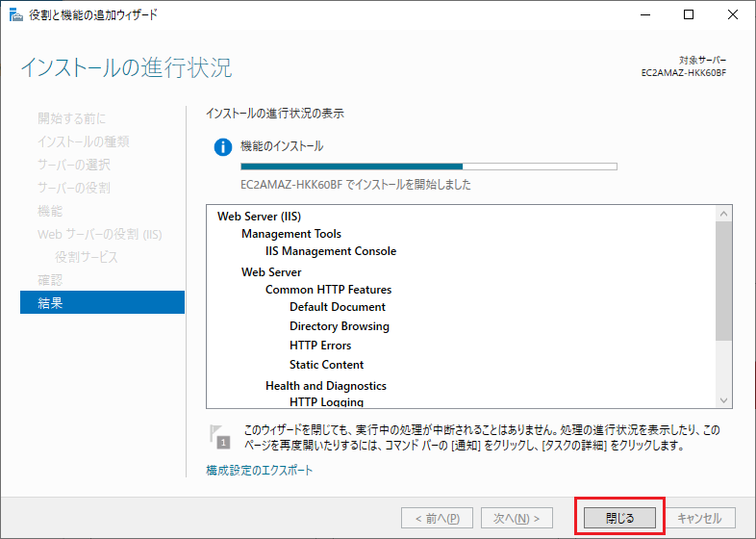Click the disabled 前へ(P) button
Viewport: 756px width, 539px height.
coord(437,518)
